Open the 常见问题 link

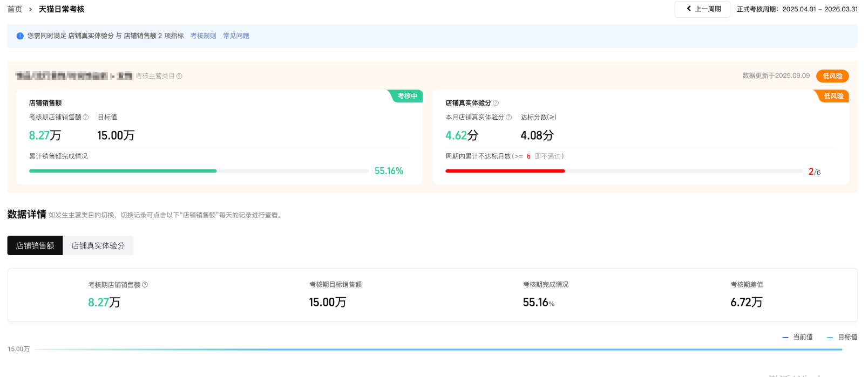pos(236,36)
